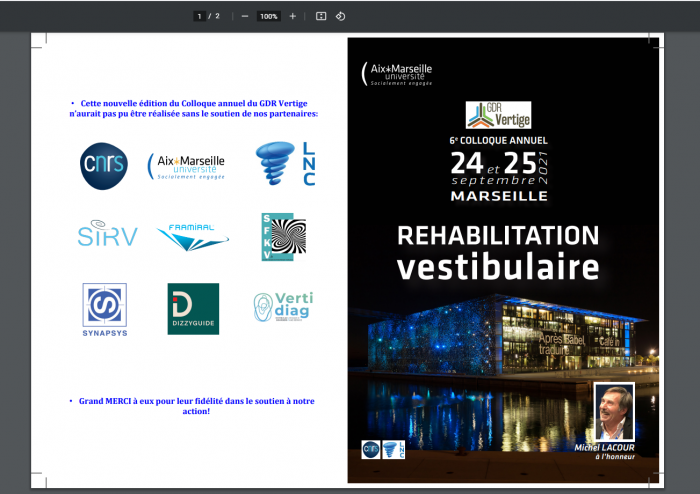Click the word 'vestibulaire' on poster
Viewport: 700px width, 494px height.
(498, 267)
